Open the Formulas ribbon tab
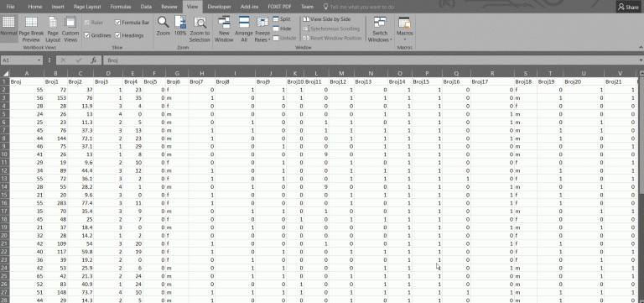This screenshot has width=644, height=303. (x=121, y=7)
